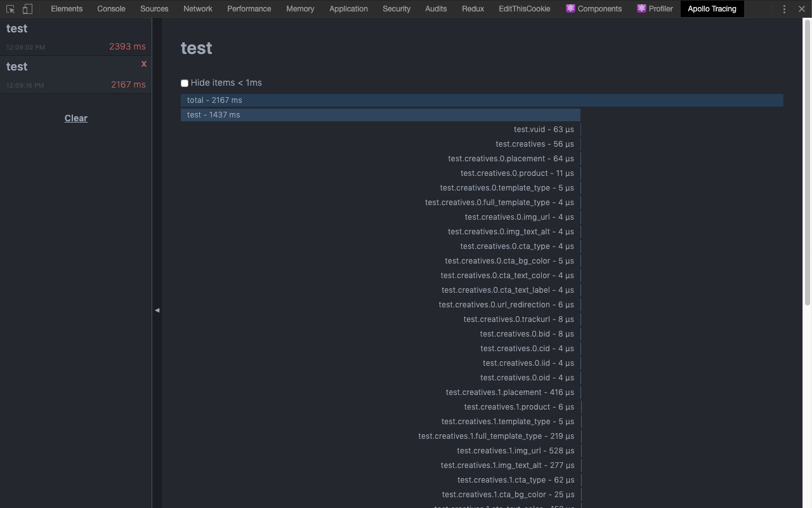This screenshot has width=812, height=508.
Task: Collapse the sidebar using the arrow handle
Action: pos(157,310)
